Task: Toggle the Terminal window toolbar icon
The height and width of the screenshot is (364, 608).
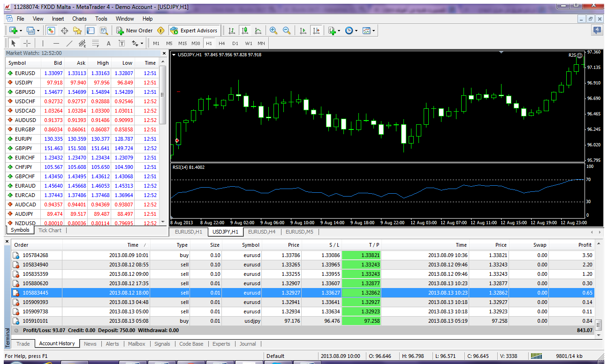Action: point(91,30)
